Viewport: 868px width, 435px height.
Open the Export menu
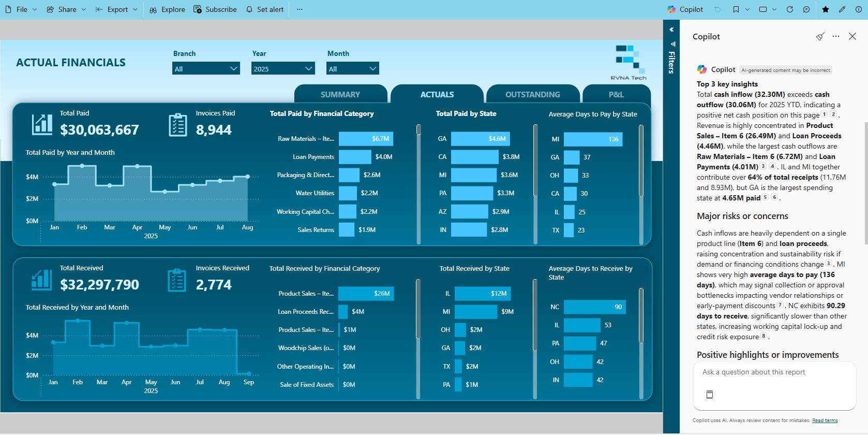point(116,9)
